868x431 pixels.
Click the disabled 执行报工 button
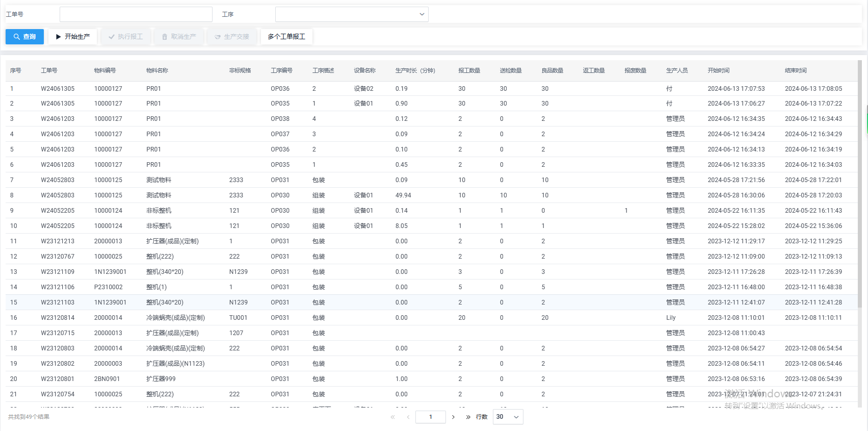click(x=125, y=37)
